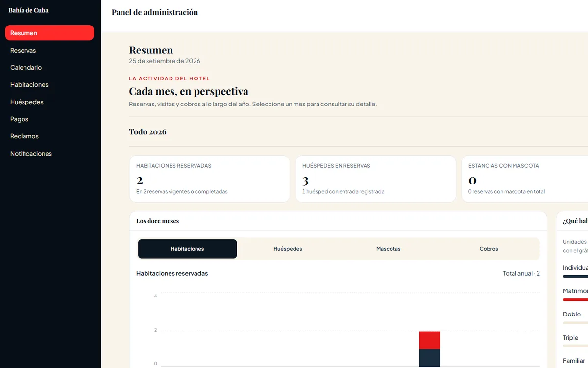Open the Calendario page

click(49, 67)
